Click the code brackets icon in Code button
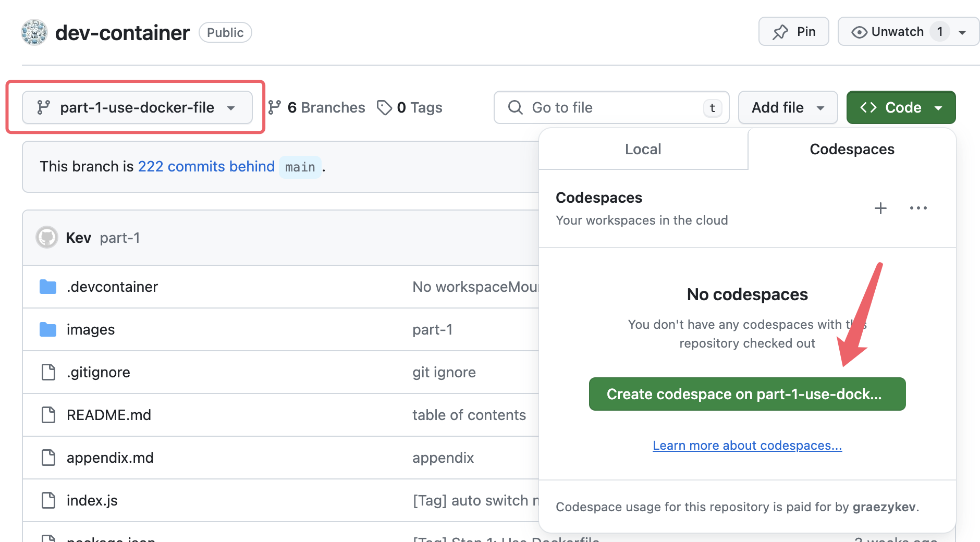Viewport: 980px width, 542px height. point(868,107)
